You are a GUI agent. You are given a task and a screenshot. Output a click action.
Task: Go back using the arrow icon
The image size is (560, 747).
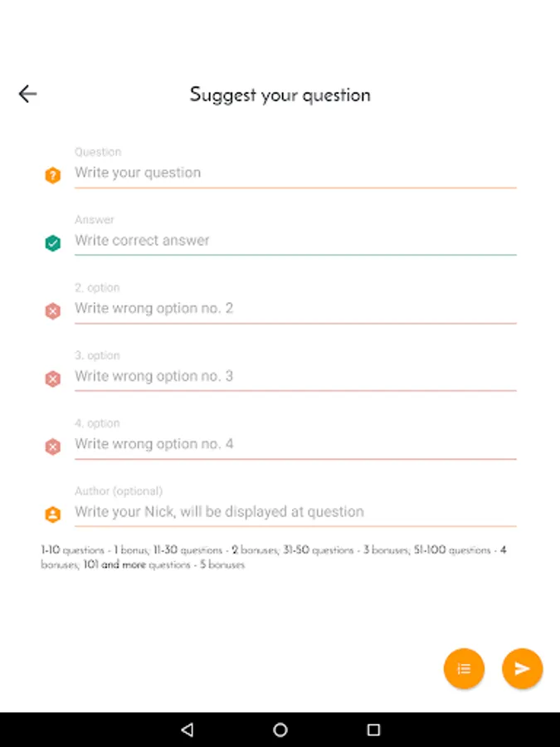point(27,94)
